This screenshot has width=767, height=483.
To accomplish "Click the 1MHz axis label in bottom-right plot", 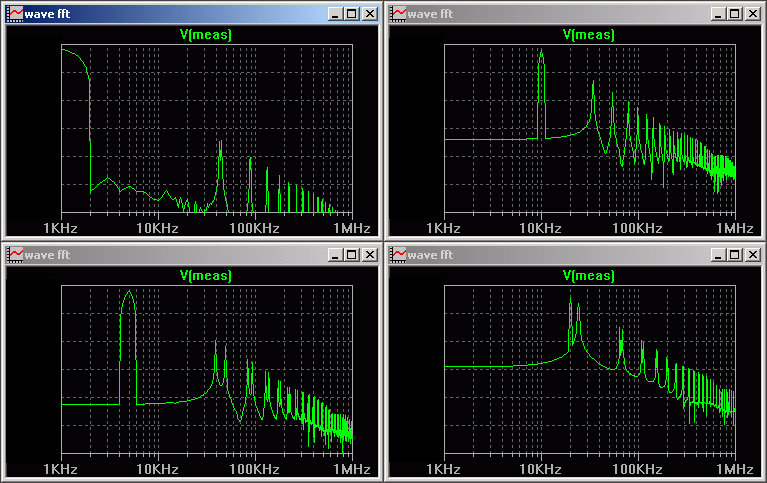I will [x=735, y=469].
